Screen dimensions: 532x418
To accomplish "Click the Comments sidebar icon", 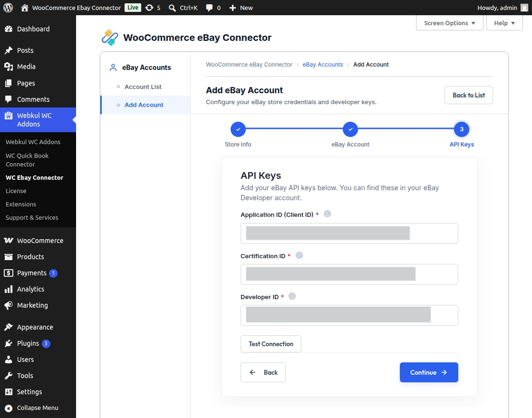I will [9, 99].
